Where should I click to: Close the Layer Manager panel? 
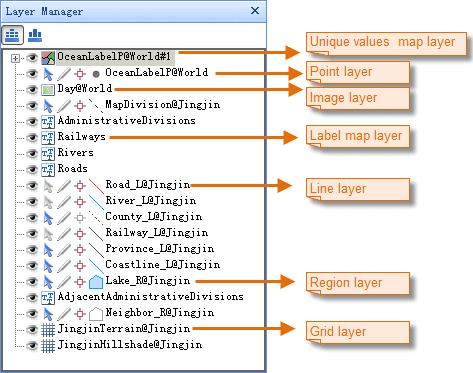tap(255, 11)
